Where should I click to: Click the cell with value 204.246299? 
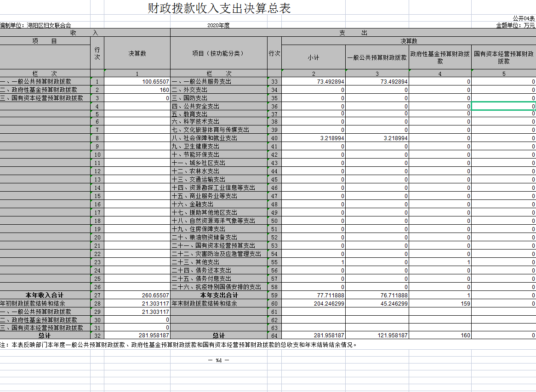coord(313,303)
